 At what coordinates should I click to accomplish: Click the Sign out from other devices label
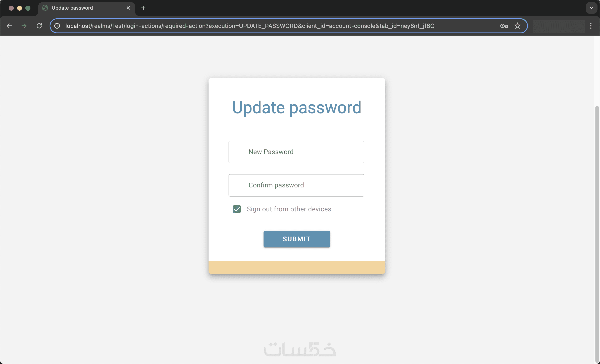[289, 209]
